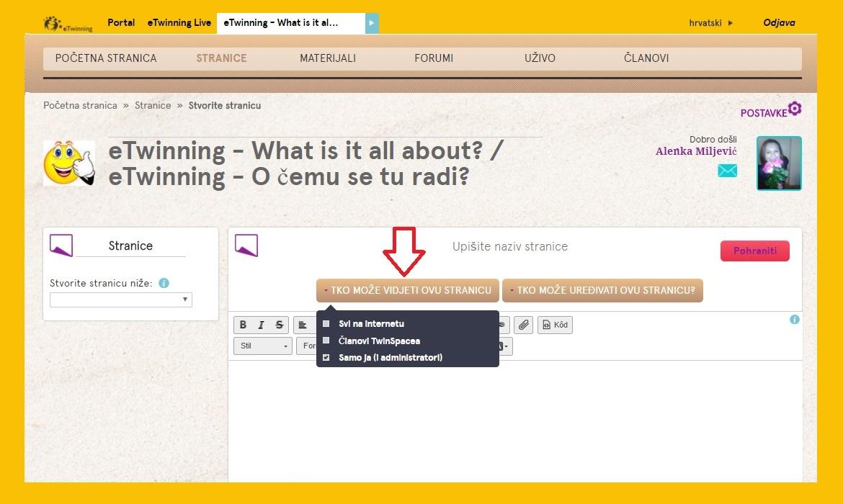The height and width of the screenshot is (504, 843).
Task: Toggle TKO MOŽE VIDJETI OVU STRANICU dropdown
Action: click(408, 290)
